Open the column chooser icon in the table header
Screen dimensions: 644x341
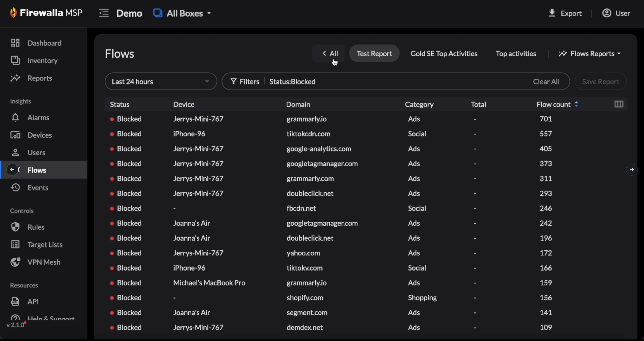click(619, 104)
